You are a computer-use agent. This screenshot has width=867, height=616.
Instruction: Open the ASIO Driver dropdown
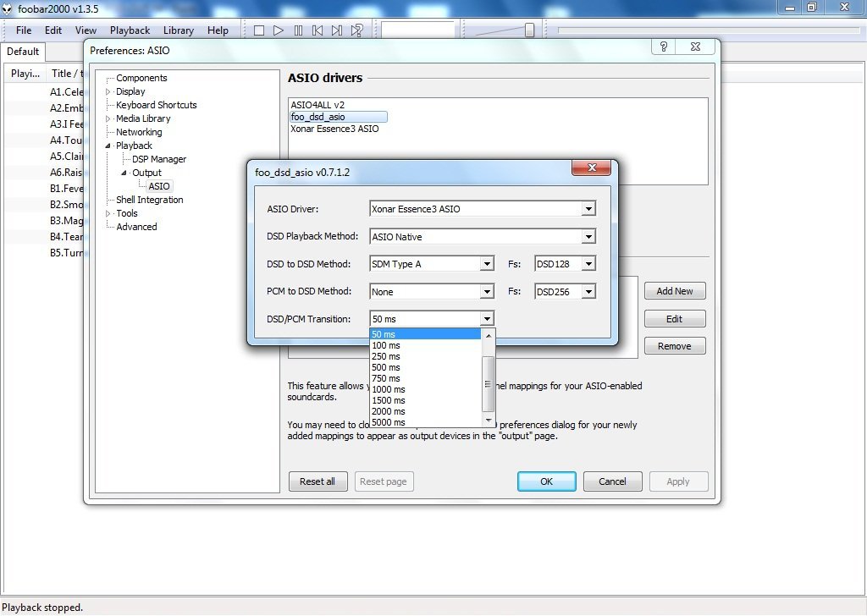588,209
